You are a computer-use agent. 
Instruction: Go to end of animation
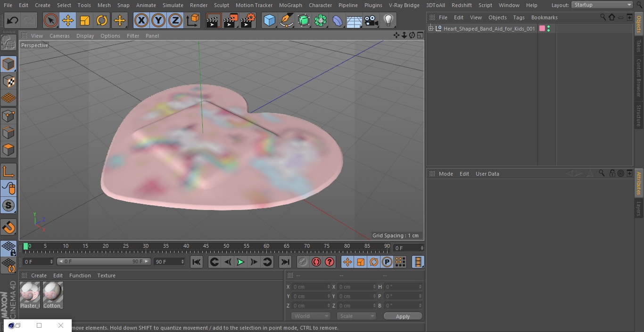(285, 262)
